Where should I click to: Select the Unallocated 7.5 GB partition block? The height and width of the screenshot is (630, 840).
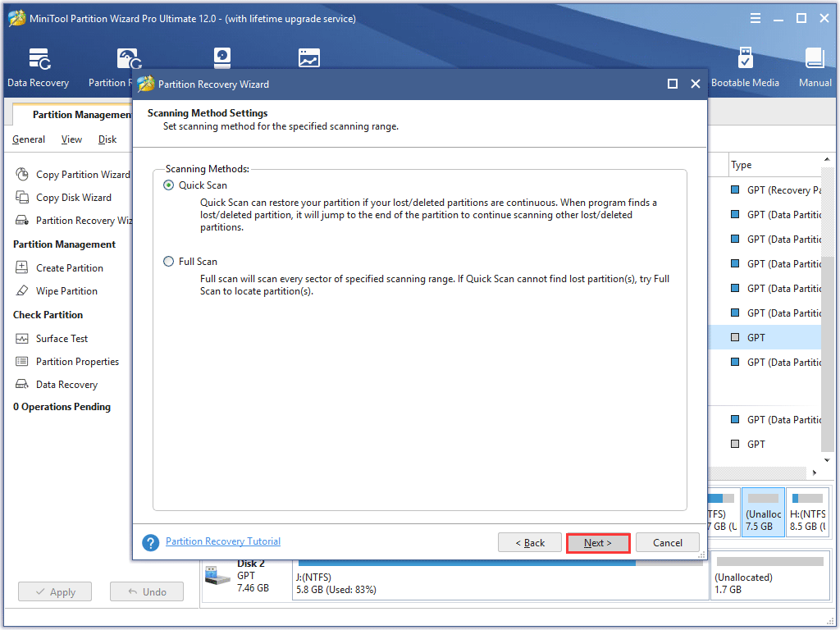click(x=763, y=512)
